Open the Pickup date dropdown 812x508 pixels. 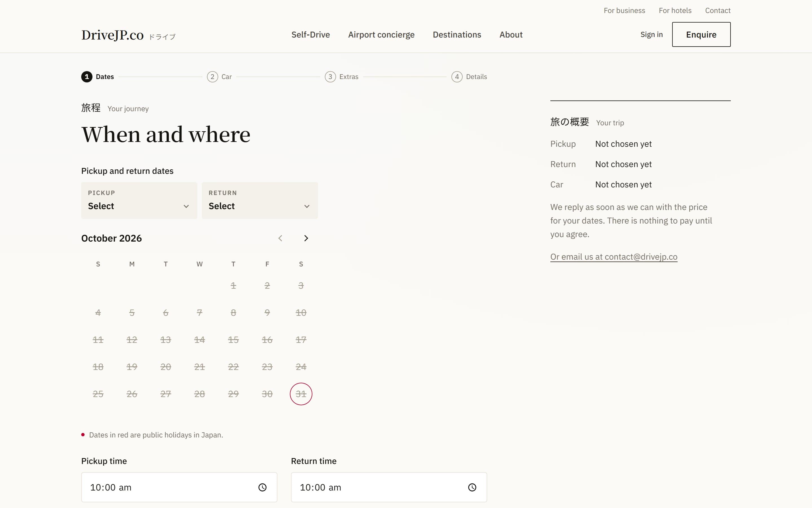pos(139,201)
